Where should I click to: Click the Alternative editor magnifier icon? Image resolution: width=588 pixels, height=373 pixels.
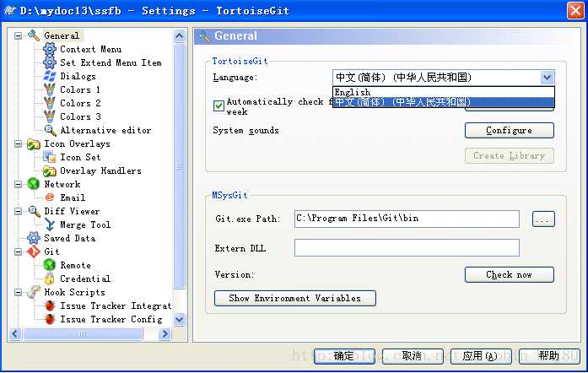tap(50, 130)
